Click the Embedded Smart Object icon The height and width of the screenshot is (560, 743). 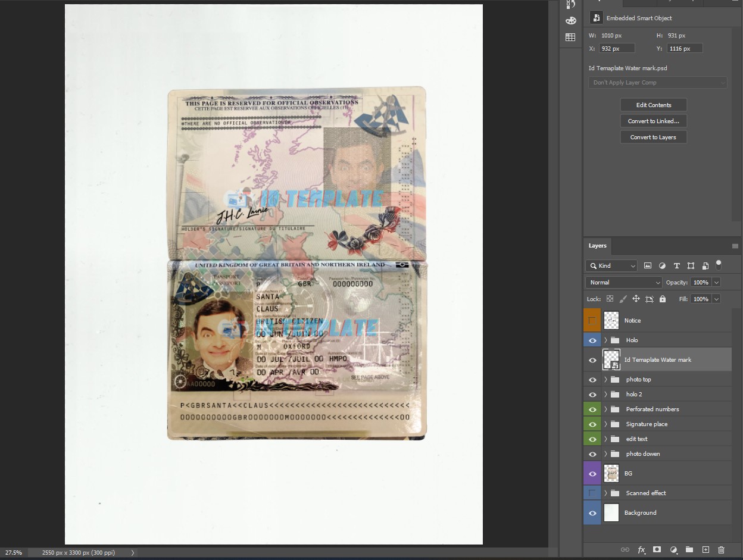597,18
